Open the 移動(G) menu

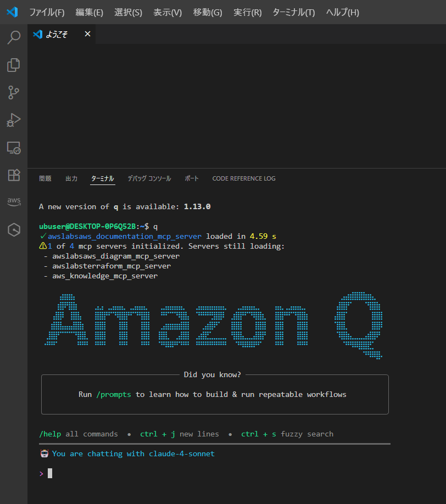[208, 12]
